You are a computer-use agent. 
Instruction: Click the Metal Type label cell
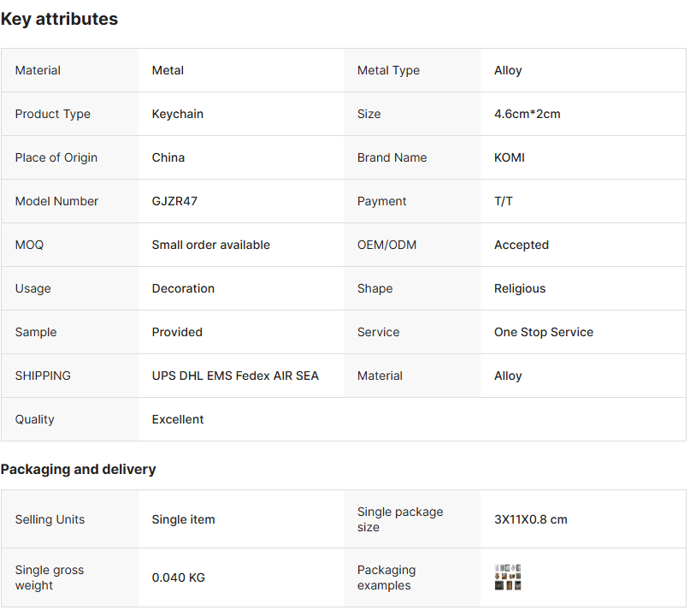click(x=388, y=70)
